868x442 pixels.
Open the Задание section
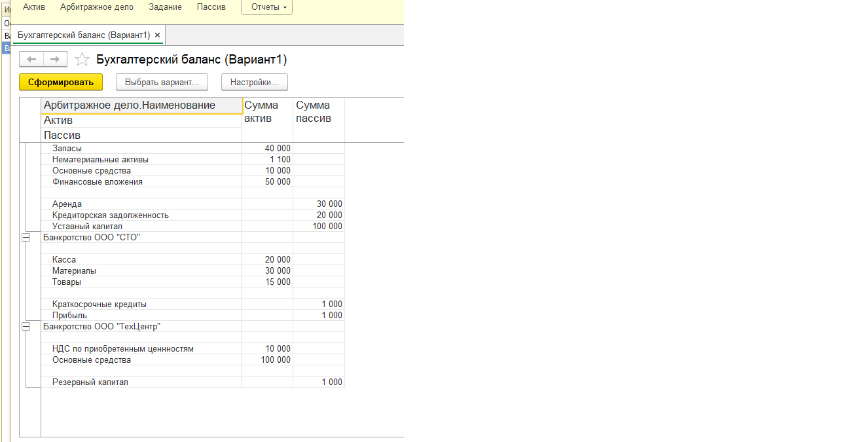click(x=165, y=7)
